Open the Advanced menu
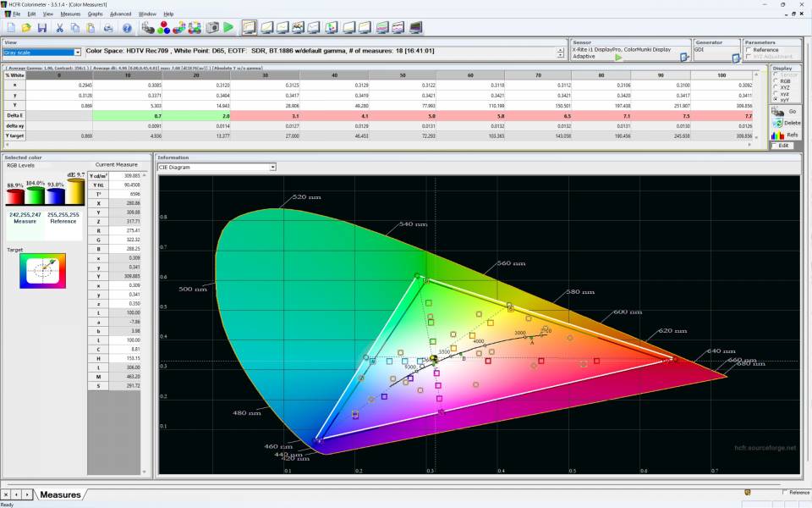The height and width of the screenshot is (508, 812). coord(121,14)
